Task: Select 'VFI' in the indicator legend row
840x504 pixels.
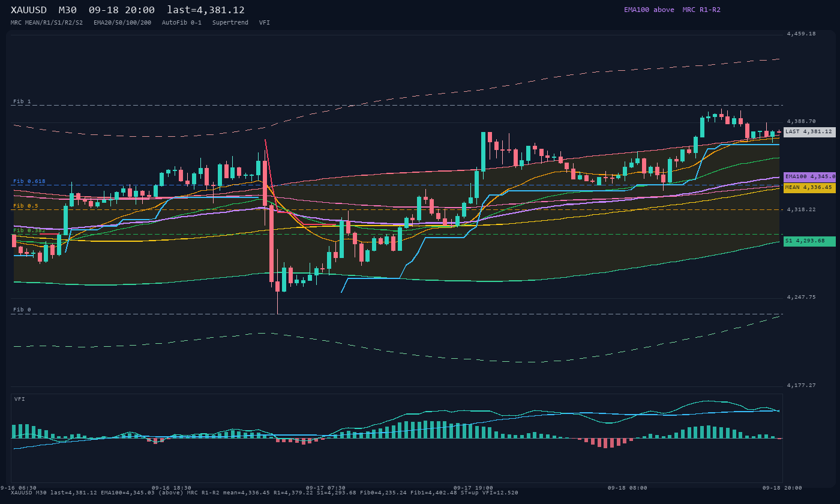Action: [x=265, y=23]
